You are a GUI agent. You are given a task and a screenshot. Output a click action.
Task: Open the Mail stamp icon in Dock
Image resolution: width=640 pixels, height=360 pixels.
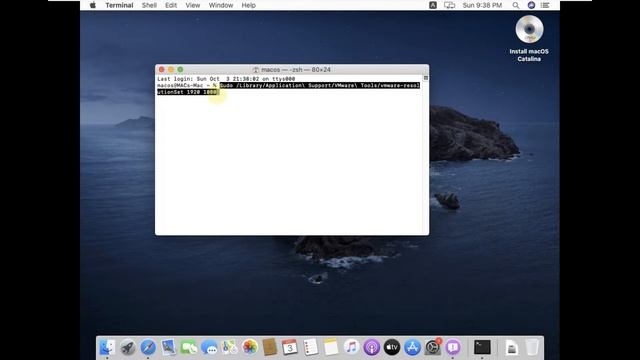click(168, 348)
